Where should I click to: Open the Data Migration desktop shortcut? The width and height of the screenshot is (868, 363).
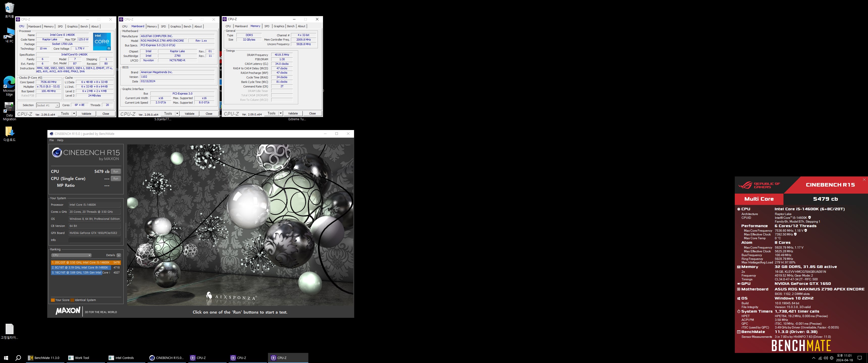click(x=9, y=111)
